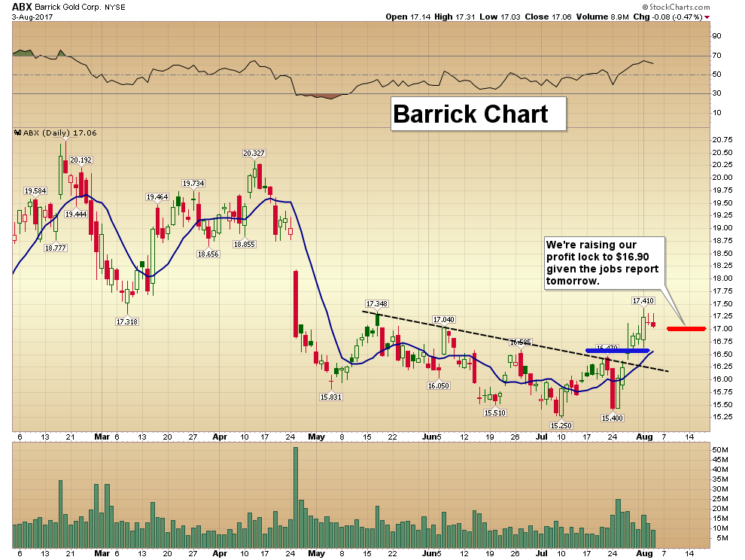Click the red profit lock line marker
This screenshot has height=560, width=745.
tap(686, 328)
